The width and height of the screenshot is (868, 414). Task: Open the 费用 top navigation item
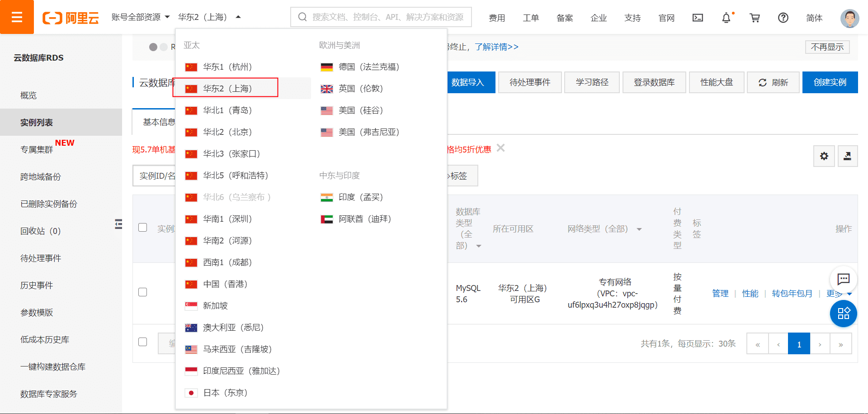[497, 18]
